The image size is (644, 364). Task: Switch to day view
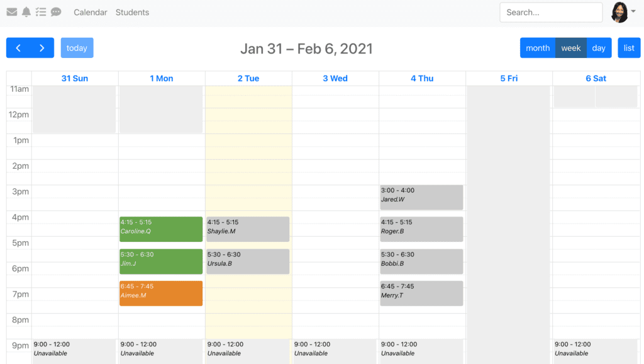point(599,48)
